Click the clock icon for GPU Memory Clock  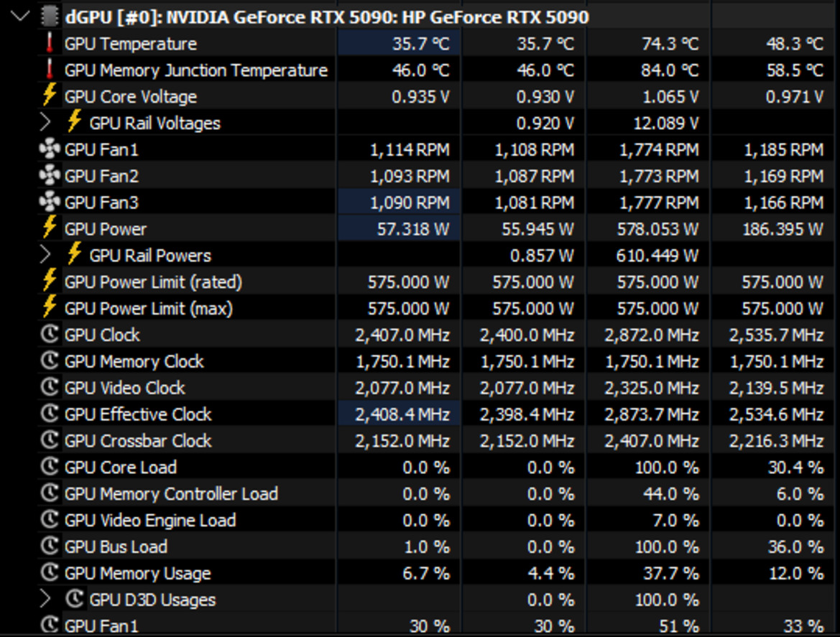point(50,361)
